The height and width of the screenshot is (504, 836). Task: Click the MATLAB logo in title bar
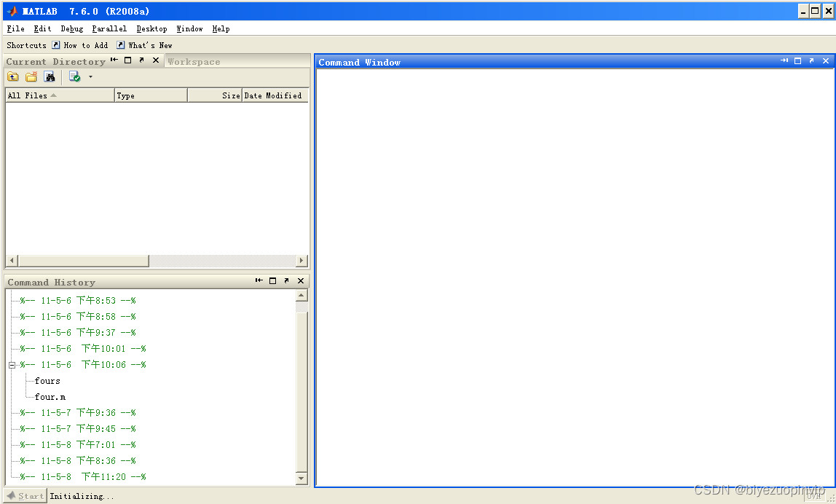coord(12,11)
